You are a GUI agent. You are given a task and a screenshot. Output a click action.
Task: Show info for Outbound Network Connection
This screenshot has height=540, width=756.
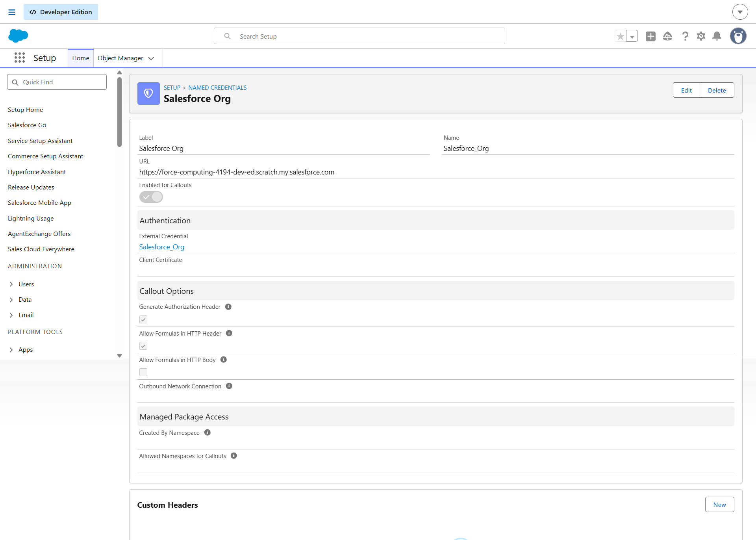coord(229,386)
